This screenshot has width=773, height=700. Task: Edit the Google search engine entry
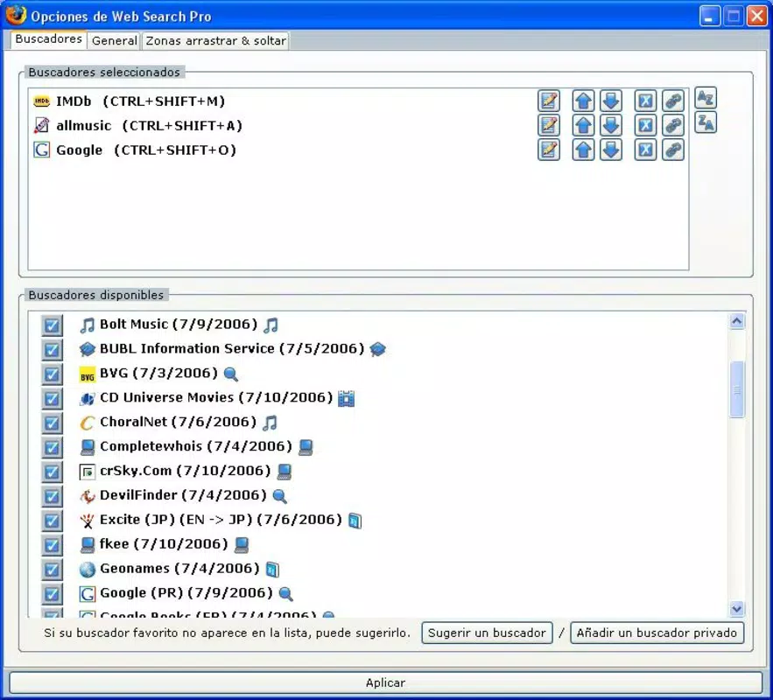pyautogui.click(x=548, y=150)
